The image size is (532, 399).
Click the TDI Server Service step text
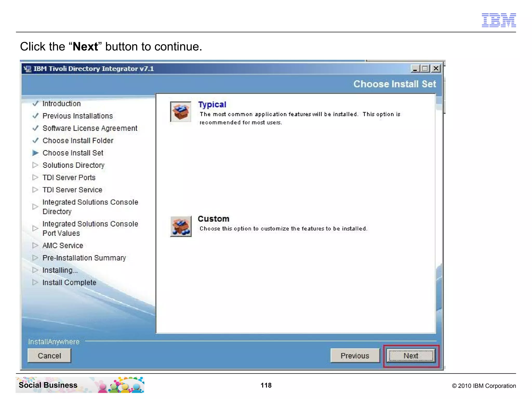coord(72,190)
